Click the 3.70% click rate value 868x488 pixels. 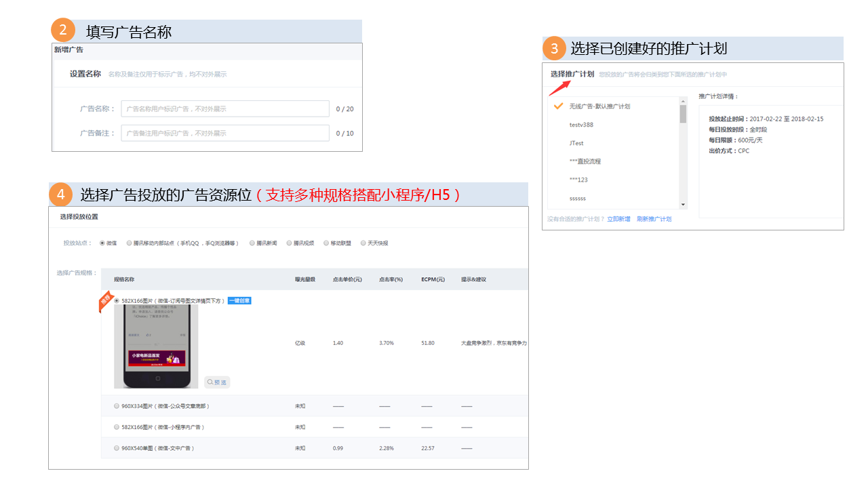[386, 343]
